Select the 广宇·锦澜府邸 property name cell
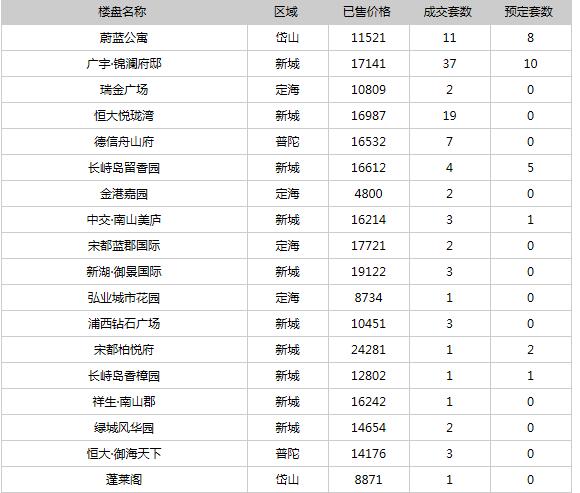This screenshot has width=580, height=493. (x=124, y=64)
